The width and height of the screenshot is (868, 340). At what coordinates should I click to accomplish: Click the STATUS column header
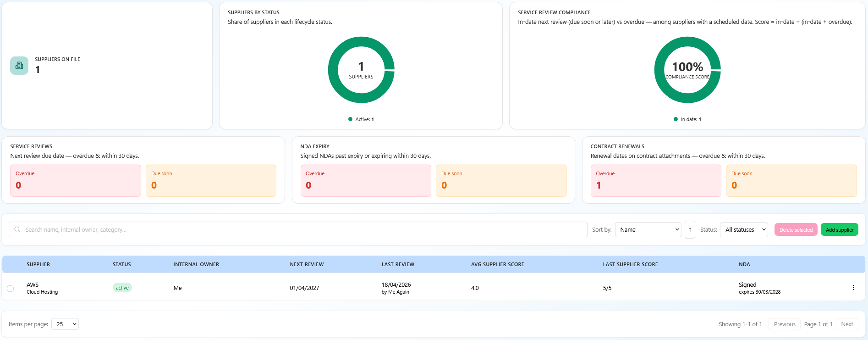point(122,264)
